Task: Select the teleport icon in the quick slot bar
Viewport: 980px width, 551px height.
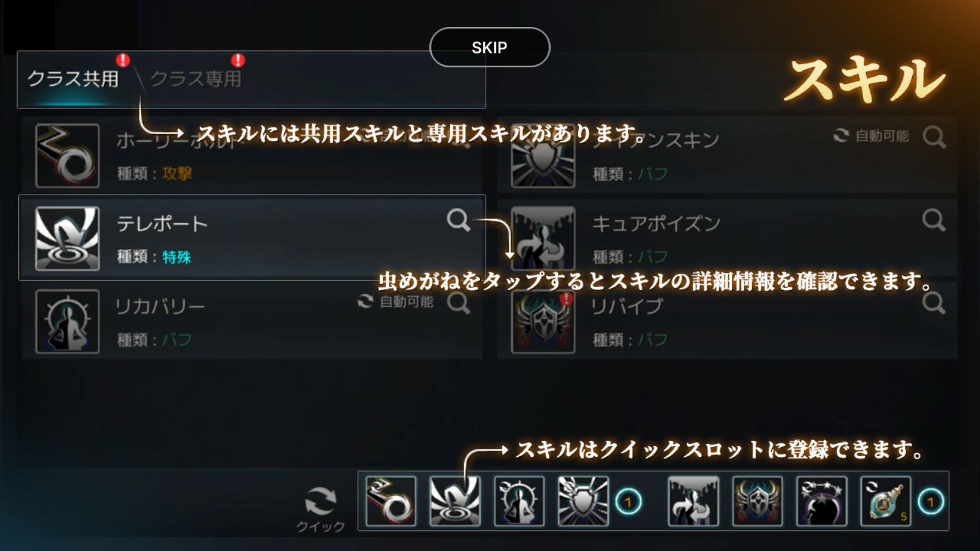Action: 455,501
